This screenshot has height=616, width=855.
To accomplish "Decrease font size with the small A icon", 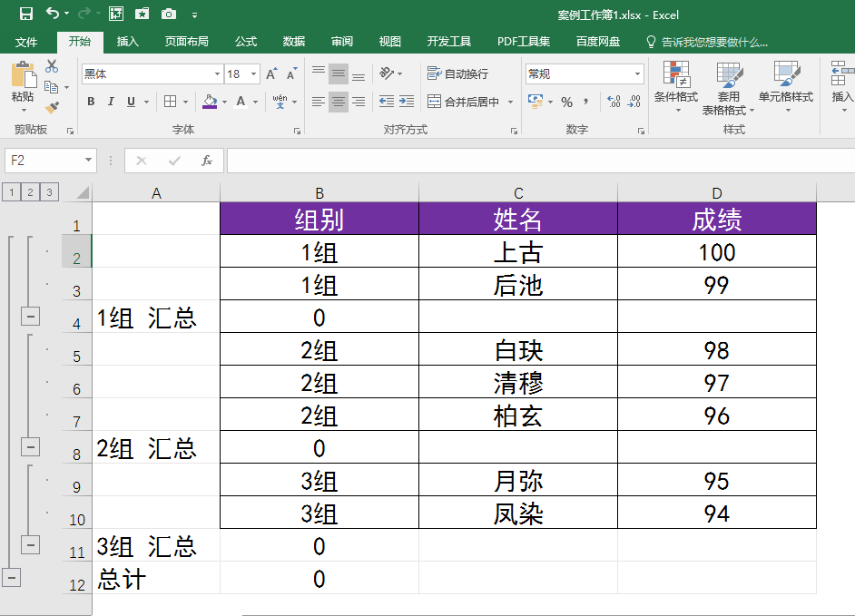I will (291, 74).
